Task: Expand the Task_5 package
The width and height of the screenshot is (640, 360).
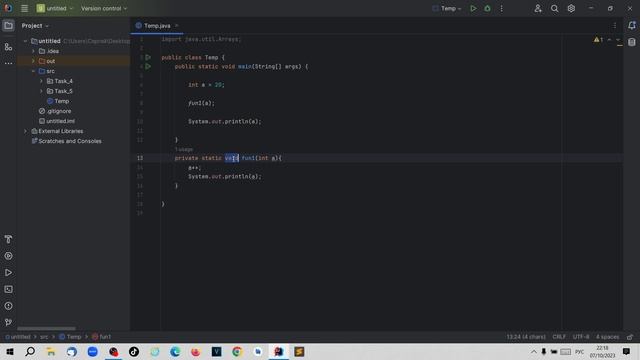Action: [41, 91]
